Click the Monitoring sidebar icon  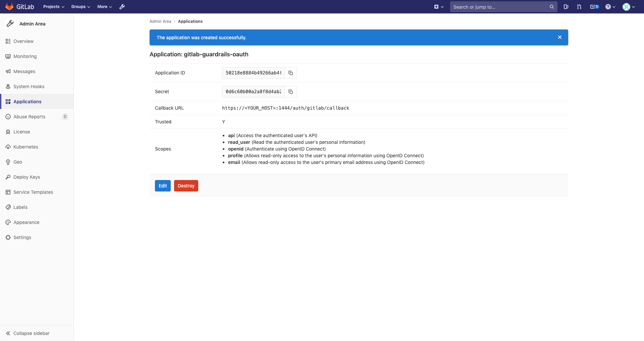[x=8, y=56]
